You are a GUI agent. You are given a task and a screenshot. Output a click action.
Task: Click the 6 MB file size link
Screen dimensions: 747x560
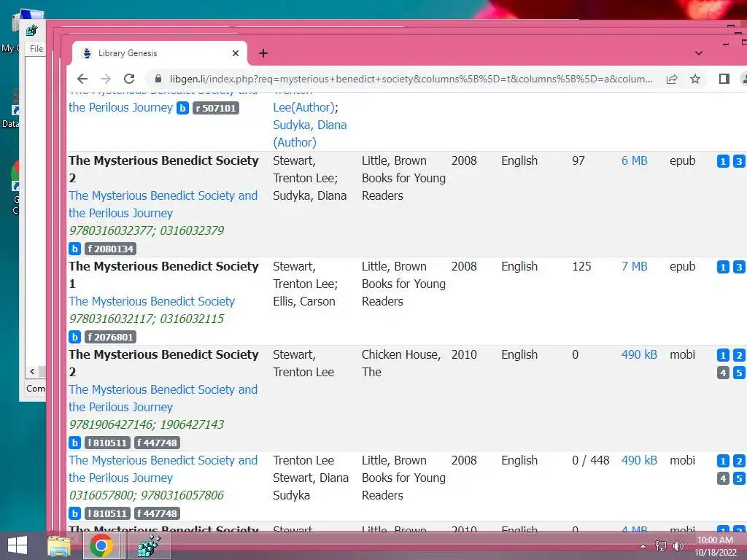click(634, 161)
